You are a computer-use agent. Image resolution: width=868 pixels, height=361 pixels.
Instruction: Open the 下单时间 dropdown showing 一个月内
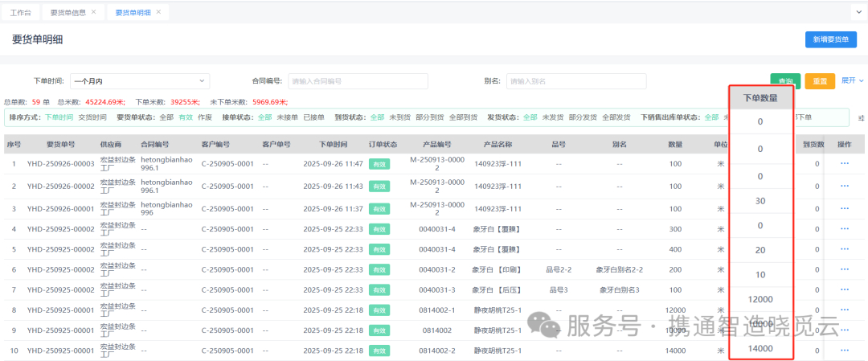tap(140, 81)
